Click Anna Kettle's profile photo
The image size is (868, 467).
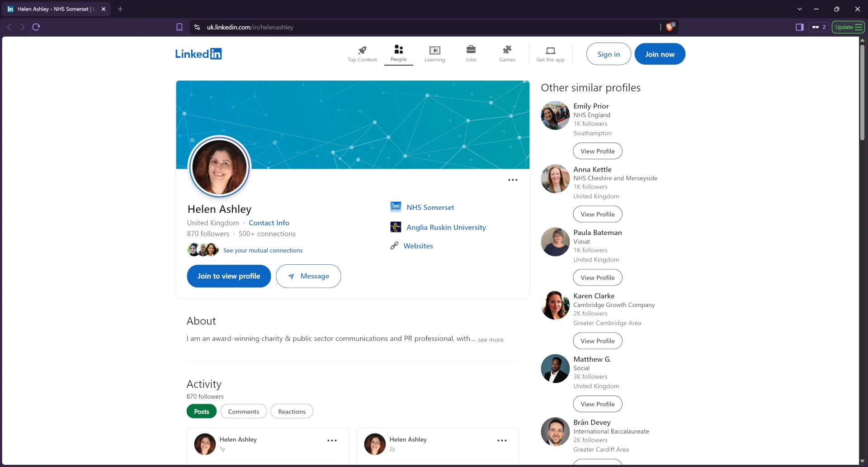click(555, 179)
